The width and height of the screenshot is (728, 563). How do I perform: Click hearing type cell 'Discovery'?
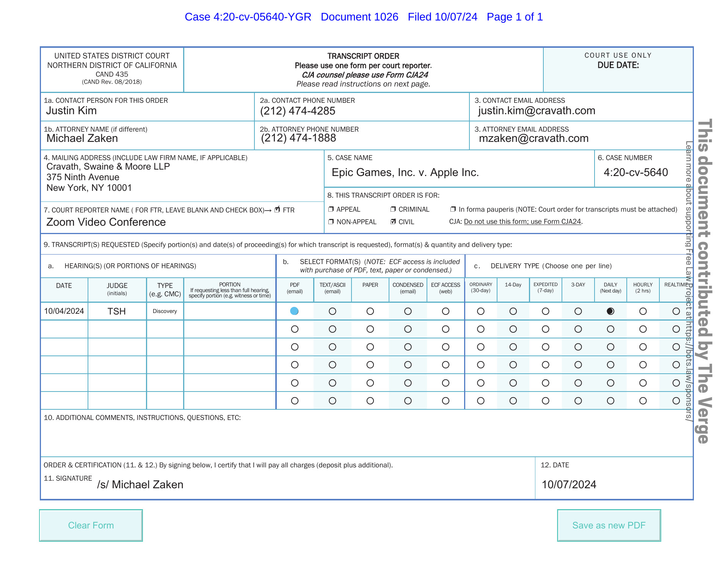tap(165, 311)
